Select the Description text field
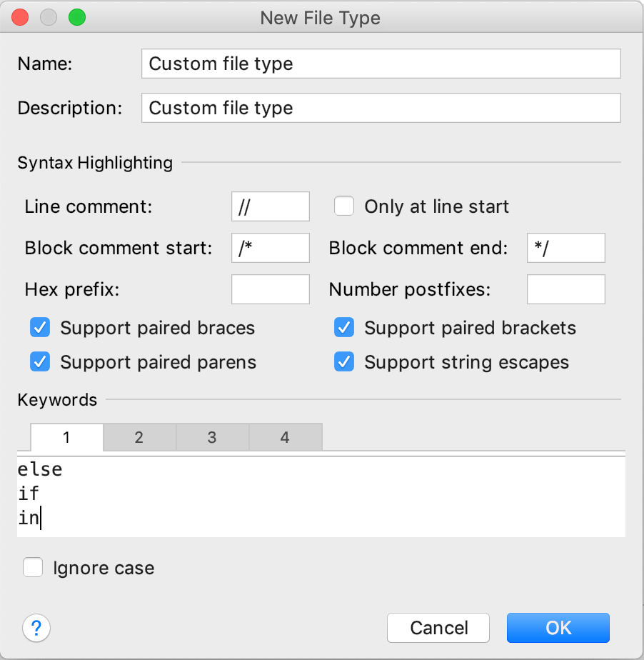This screenshot has width=644, height=660. coord(381,108)
